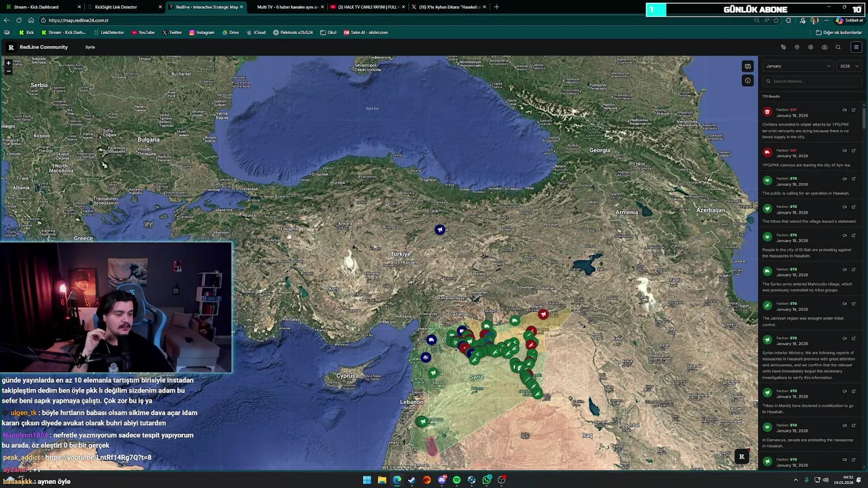This screenshot has height=488, width=868.
Task: Click the Syria label in RedLine header
Action: [90, 47]
